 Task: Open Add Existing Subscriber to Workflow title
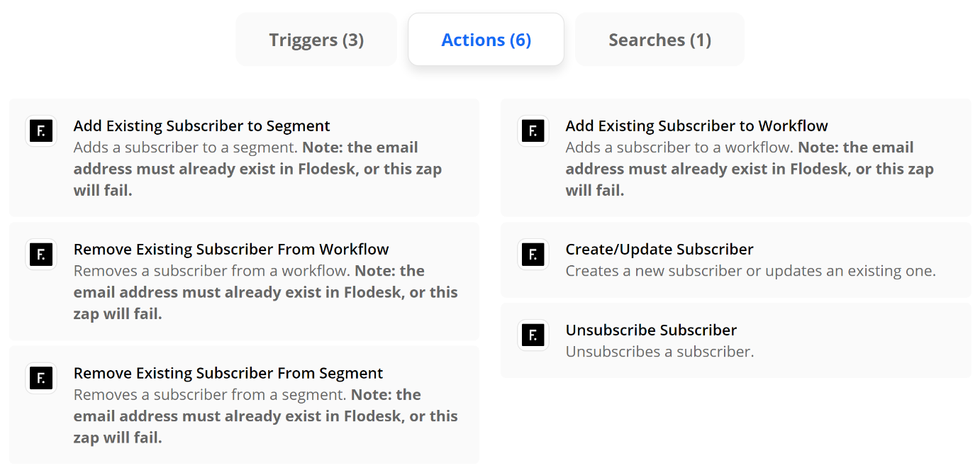697,126
